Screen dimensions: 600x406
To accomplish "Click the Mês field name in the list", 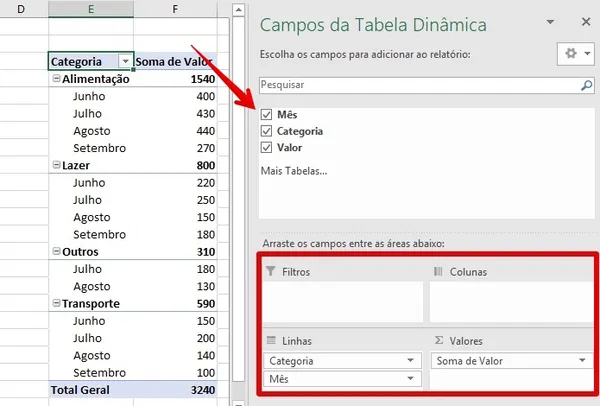I will (287, 114).
